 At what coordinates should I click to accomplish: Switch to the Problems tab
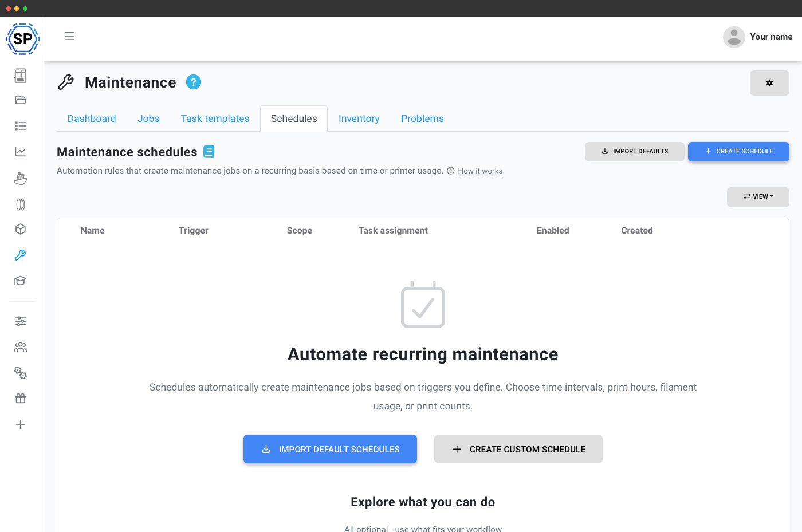423,119
